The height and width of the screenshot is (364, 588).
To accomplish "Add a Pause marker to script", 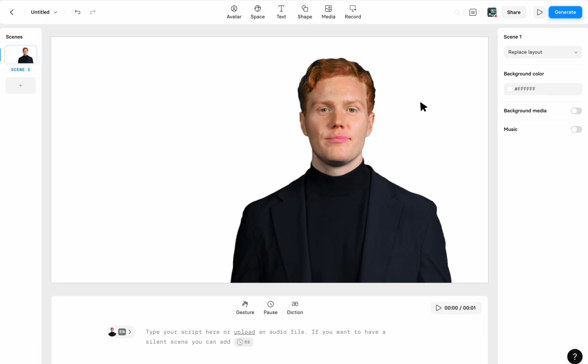I will 270,308.
